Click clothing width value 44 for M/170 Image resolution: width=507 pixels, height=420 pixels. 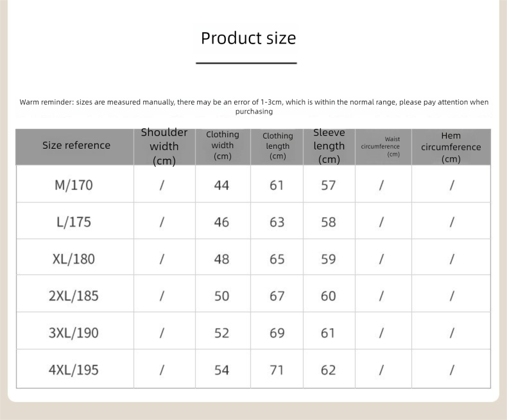[x=221, y=185]
